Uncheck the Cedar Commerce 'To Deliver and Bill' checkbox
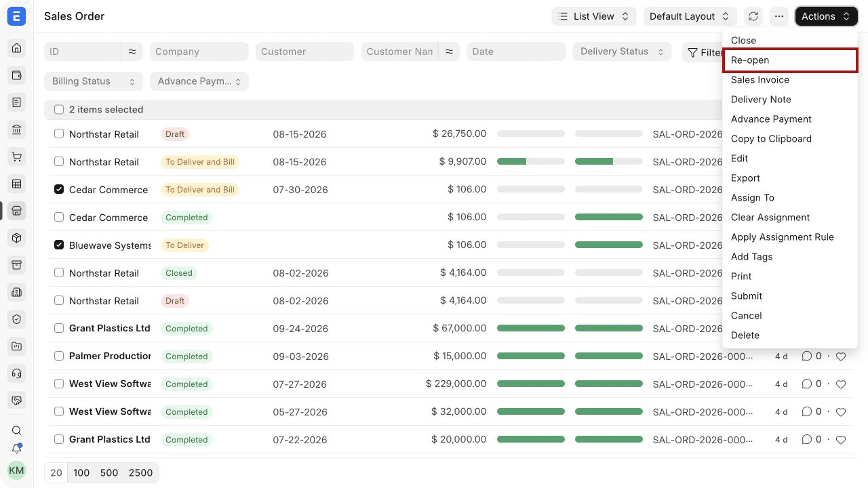 (59, 190)
